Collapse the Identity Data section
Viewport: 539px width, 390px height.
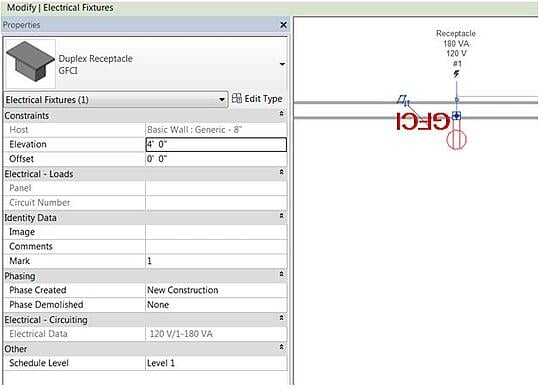pos(281,216)
